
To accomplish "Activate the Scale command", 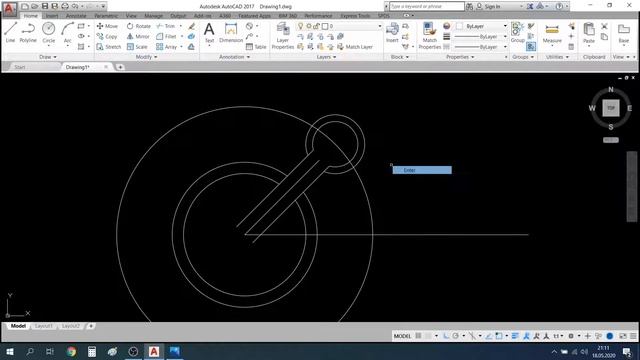I will click(x=137, y=47).
